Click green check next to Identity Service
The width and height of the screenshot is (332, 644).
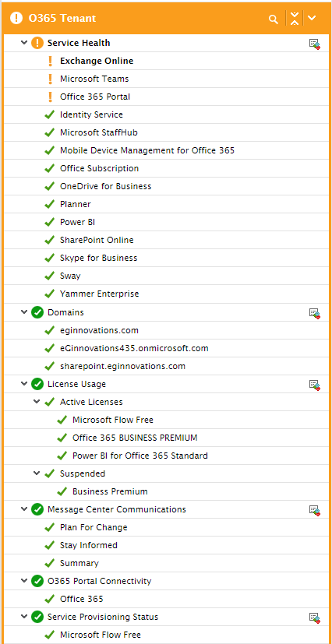pos(50,114)
